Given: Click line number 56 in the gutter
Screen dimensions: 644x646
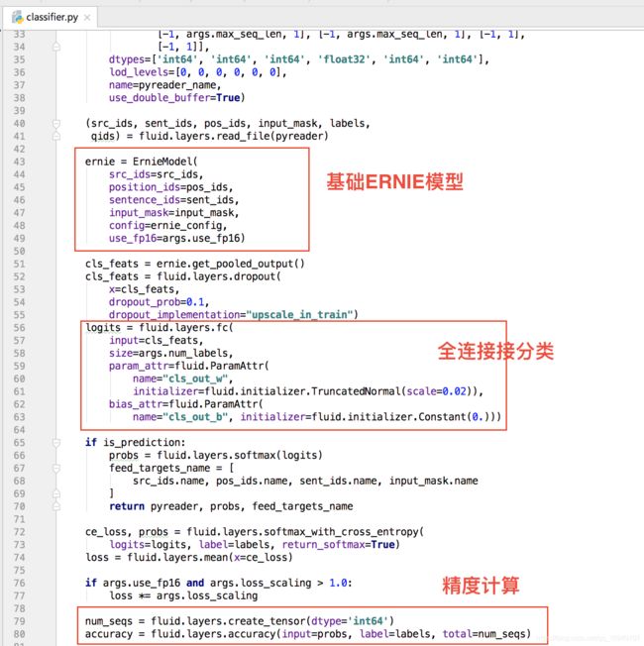Looking at the screenshot, I should [x=19, y=328].
